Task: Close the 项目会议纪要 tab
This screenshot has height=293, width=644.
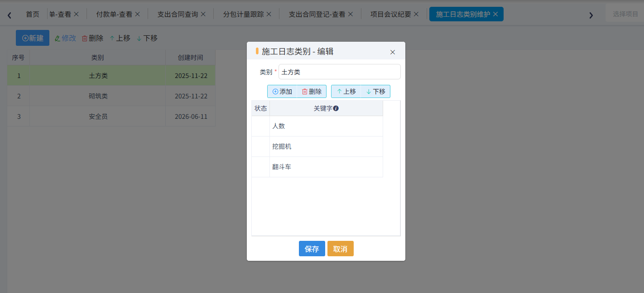Action: (x=416, y=14)
